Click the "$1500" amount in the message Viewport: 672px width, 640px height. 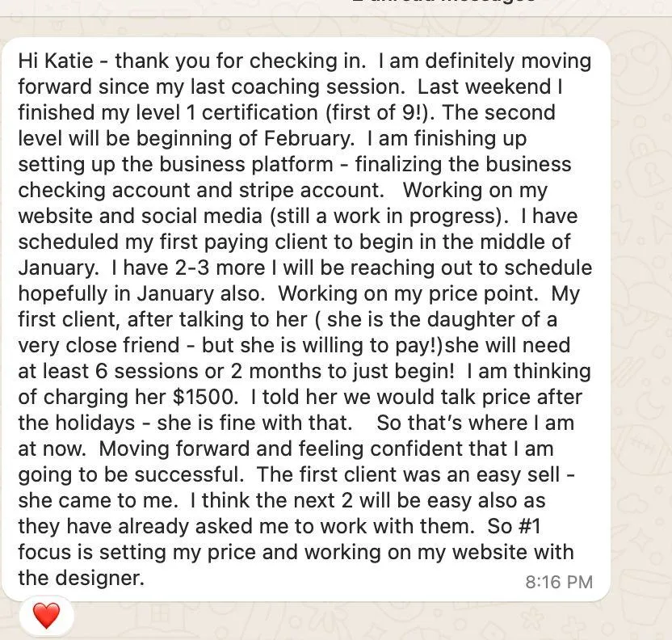click(205, 397)
